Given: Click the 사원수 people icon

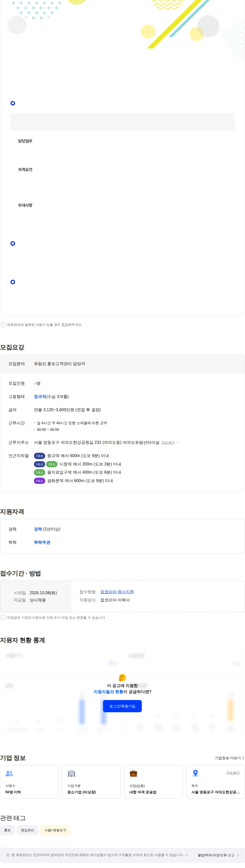Looking at the screenshot, I should coord(9,773).
